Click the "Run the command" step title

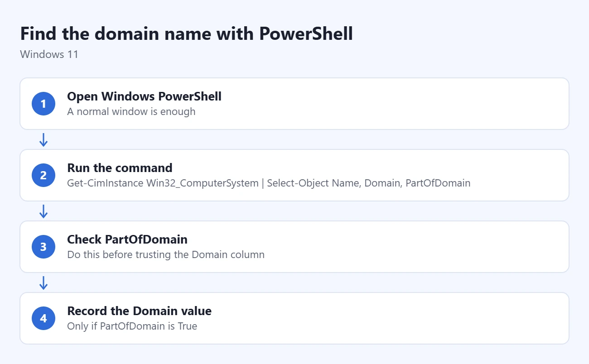(120, 168)
